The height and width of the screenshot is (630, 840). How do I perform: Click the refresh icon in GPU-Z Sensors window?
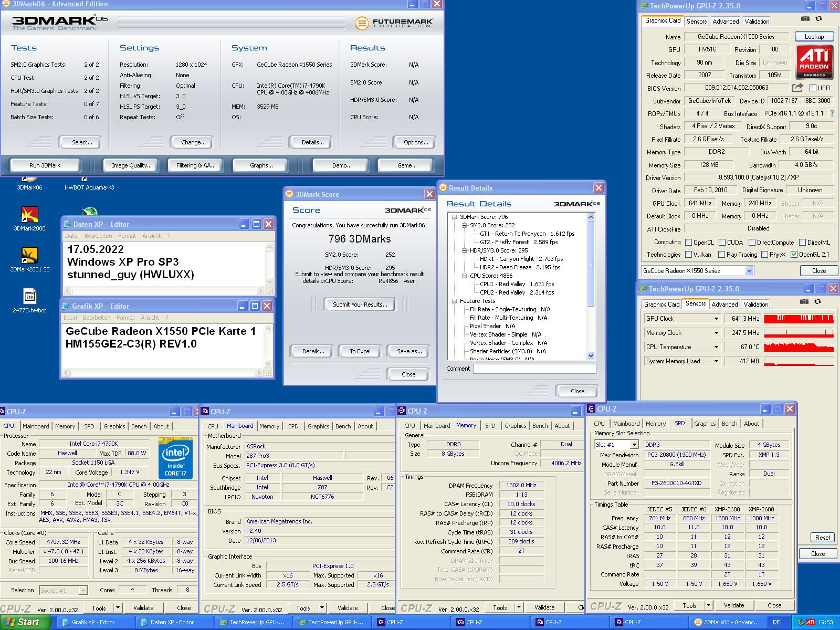[817, 302]
